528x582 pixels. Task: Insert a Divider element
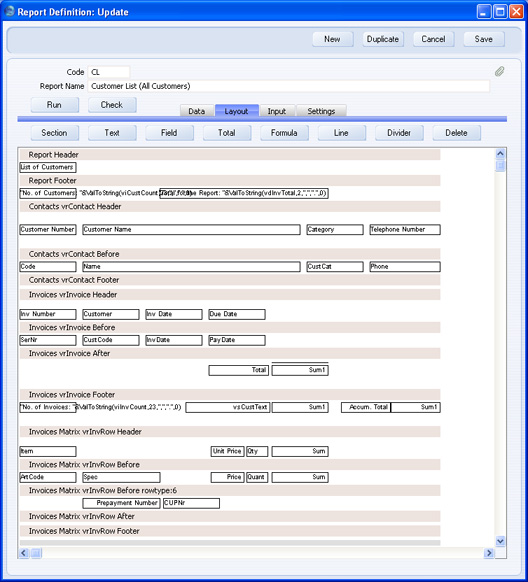(399, 133)
